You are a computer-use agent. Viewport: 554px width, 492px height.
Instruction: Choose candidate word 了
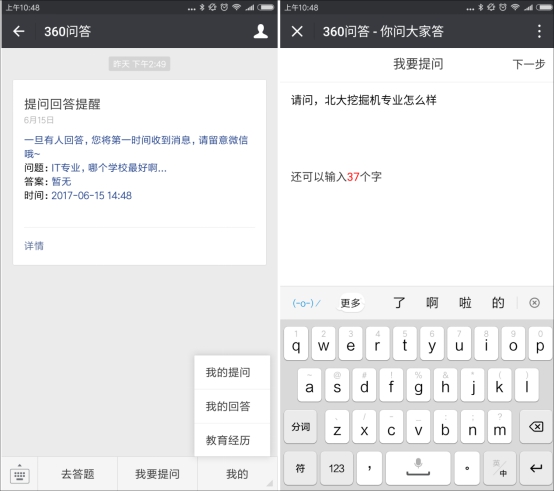tap(399, 303)
